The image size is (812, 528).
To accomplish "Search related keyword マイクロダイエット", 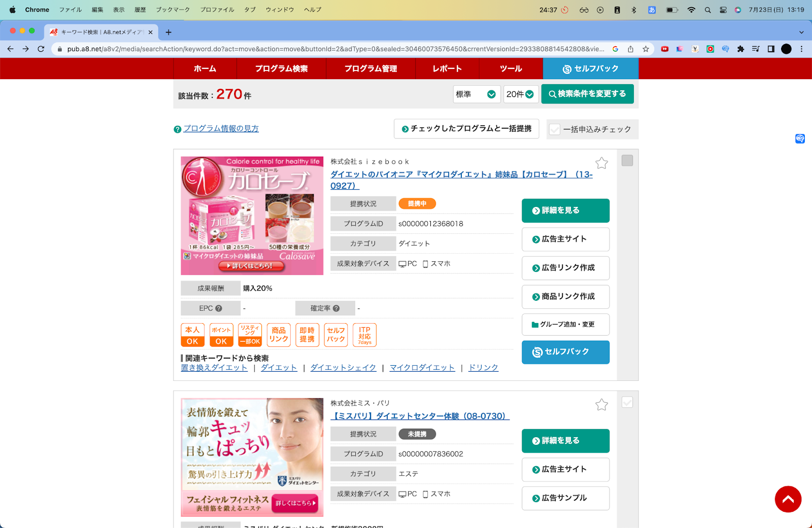I will [x=422, y=368].
